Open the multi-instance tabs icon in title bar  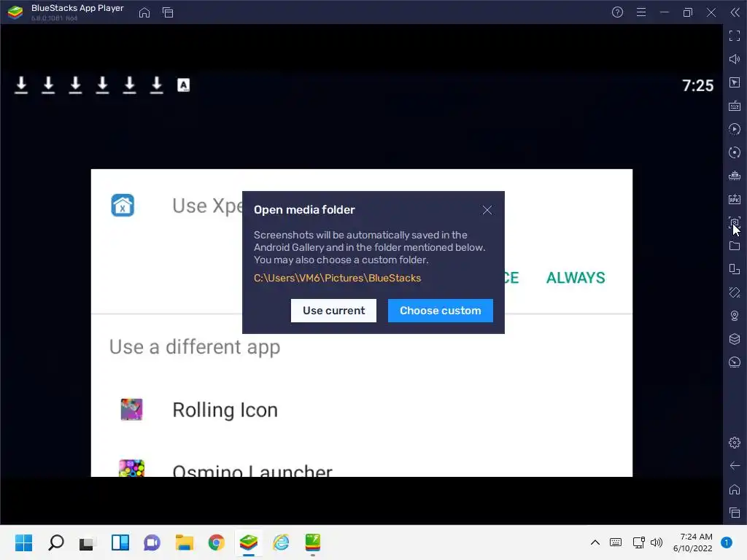coord(168,13)
